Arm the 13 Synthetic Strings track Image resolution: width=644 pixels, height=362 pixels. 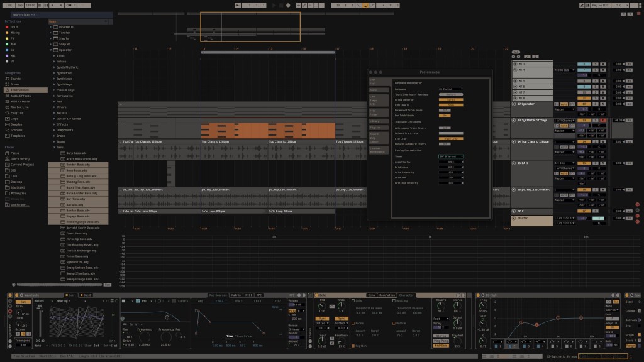603,120
